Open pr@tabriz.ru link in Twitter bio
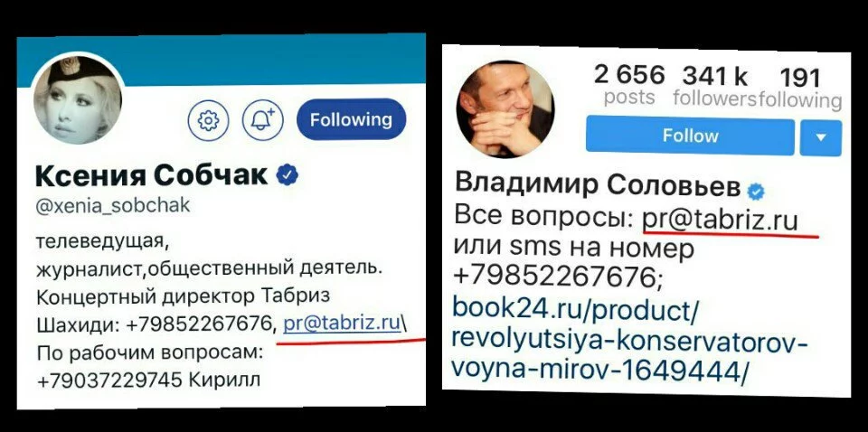 tap(342, 323)
